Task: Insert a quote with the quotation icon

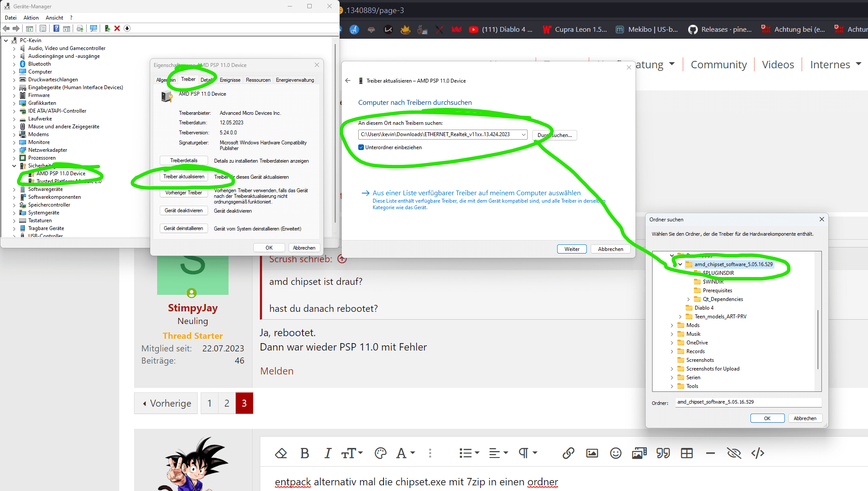Action: coord(663,453)
